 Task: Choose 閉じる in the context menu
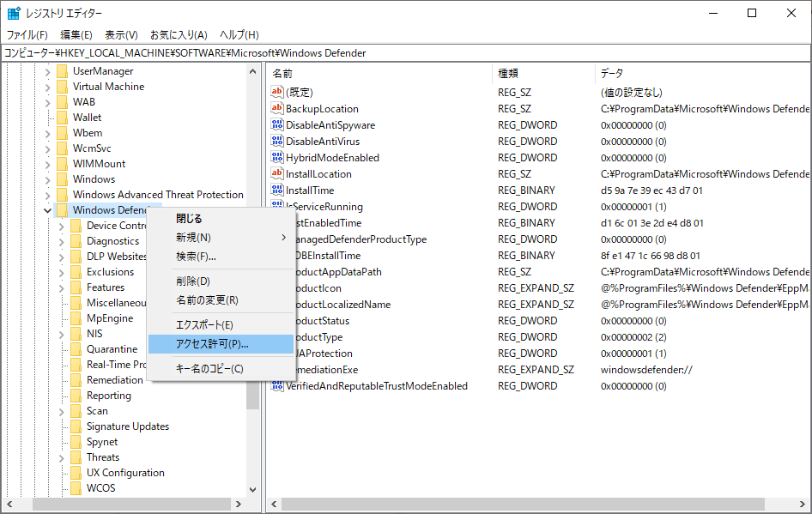[x=221, y=219]
